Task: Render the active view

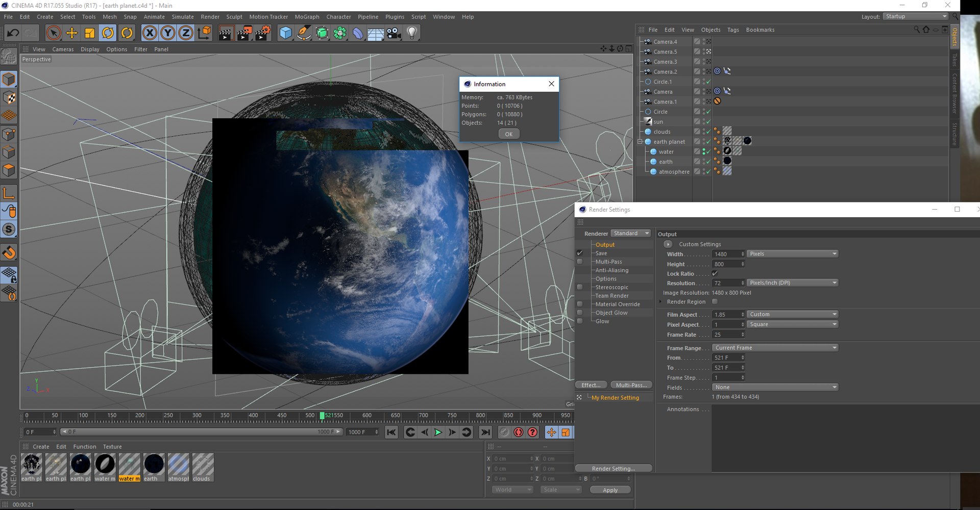Action: [225, 33]
